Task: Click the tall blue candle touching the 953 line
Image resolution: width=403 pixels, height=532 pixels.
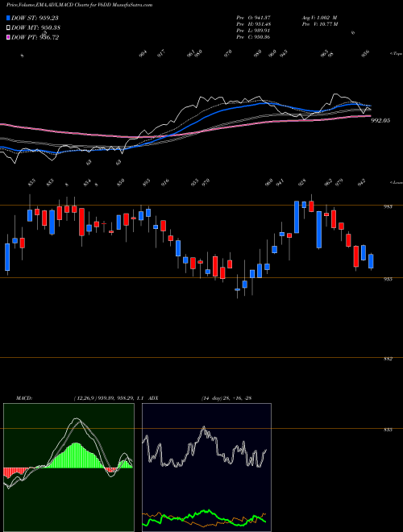Action: 297,217
